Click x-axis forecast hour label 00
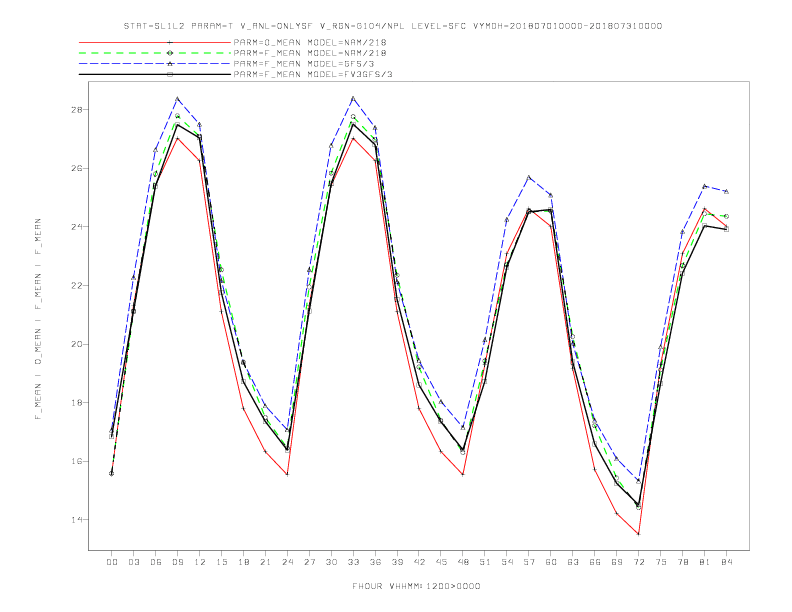 pos(112,562)
